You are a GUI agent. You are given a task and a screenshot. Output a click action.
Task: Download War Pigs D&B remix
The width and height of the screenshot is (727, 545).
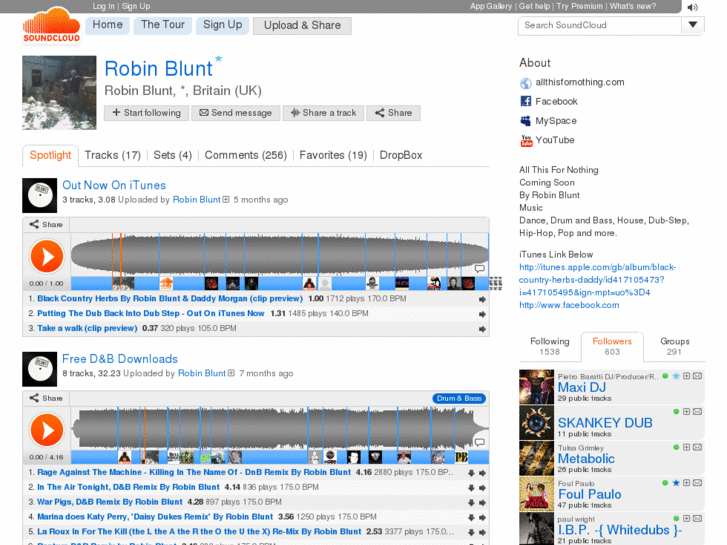[471, 503]
